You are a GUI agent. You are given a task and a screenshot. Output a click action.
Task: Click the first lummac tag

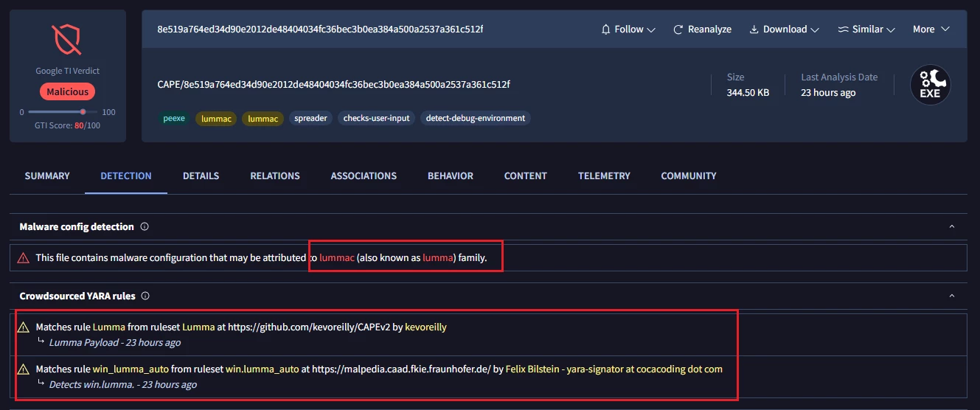tap(216, 118)
